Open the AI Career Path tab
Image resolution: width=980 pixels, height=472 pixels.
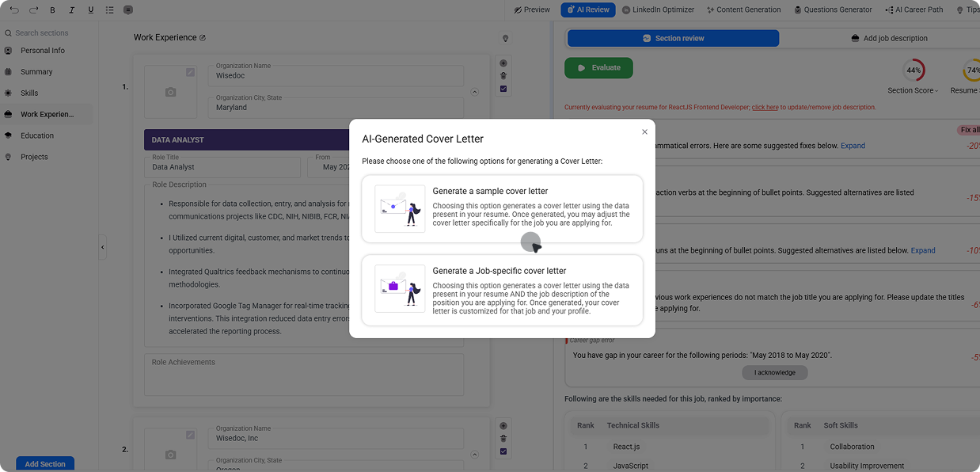click(x=914, y=10)
